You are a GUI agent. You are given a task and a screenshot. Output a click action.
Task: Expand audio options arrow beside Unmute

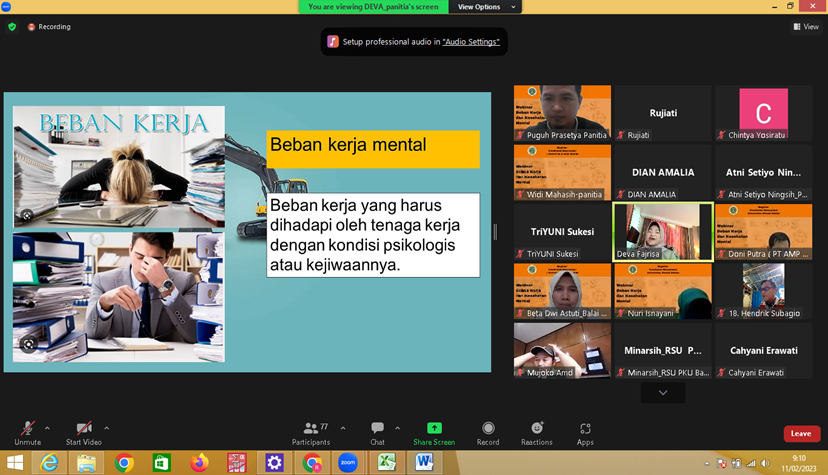(x=47, y=428)
